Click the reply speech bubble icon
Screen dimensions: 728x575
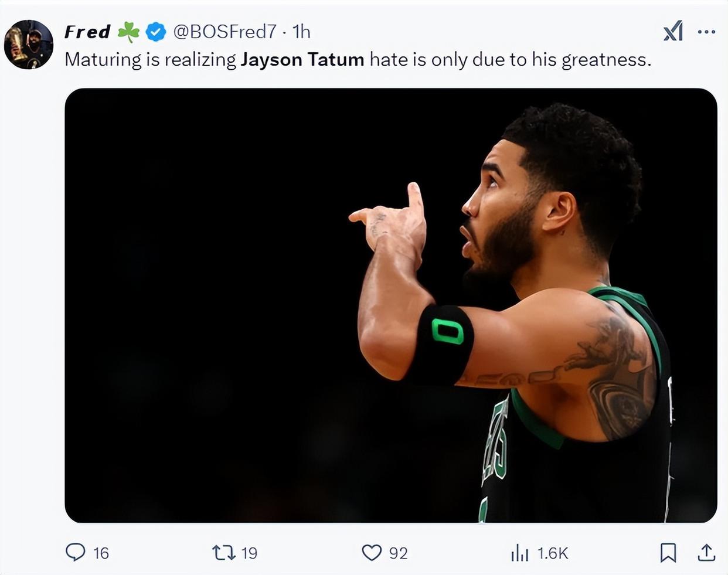75,552
